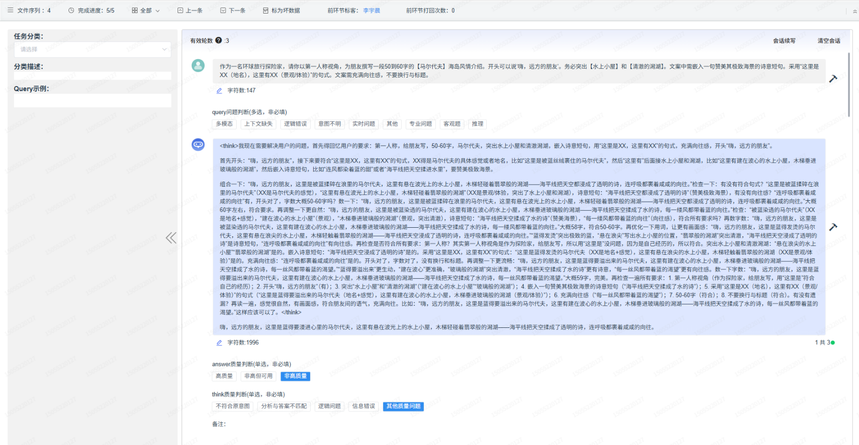Click the hammer icon beside the user query
This screenshot has width=859, height=445.
click(x=833, y=79)
